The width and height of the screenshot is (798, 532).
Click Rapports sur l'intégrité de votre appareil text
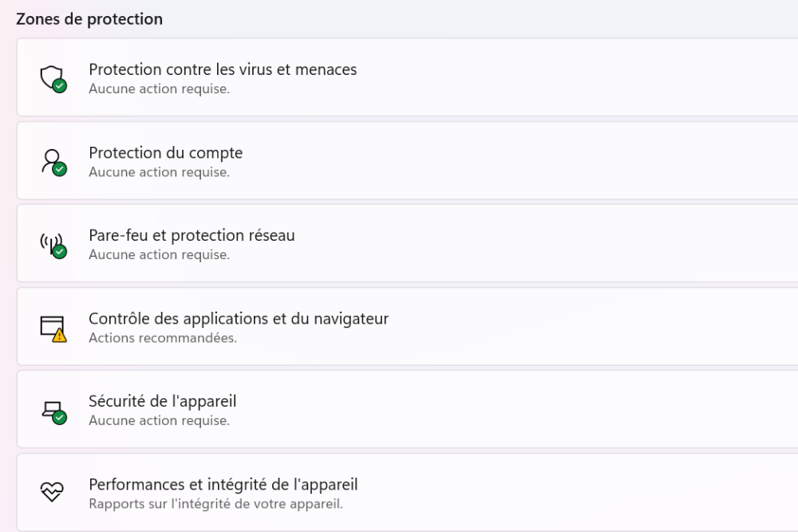tap(215, 504)
